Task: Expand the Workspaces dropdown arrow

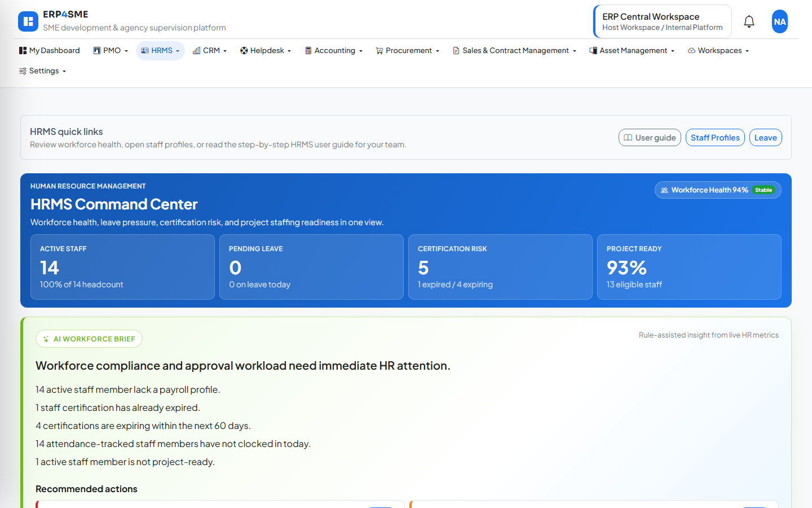Action: click(x=747, y=51)
